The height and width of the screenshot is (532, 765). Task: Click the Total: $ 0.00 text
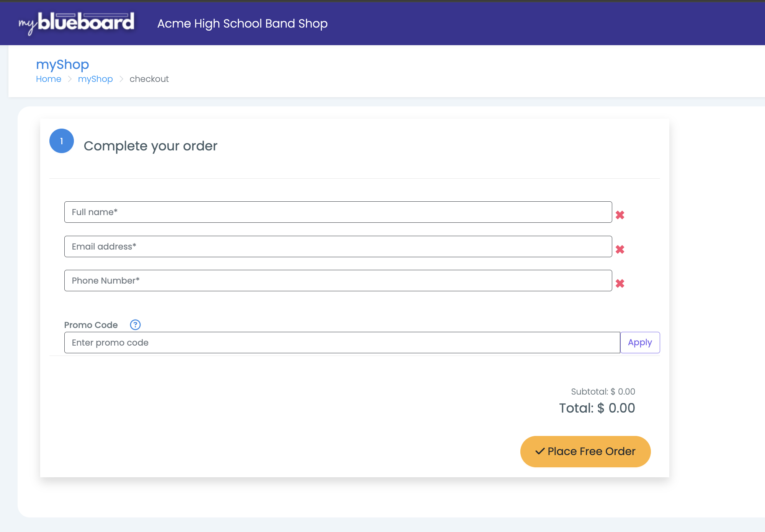click(x=597, y=408)
